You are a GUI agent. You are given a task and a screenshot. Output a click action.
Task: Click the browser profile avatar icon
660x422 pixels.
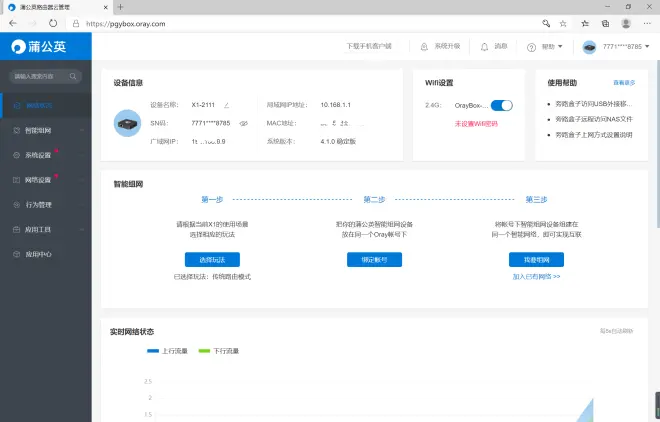point(626,24)
